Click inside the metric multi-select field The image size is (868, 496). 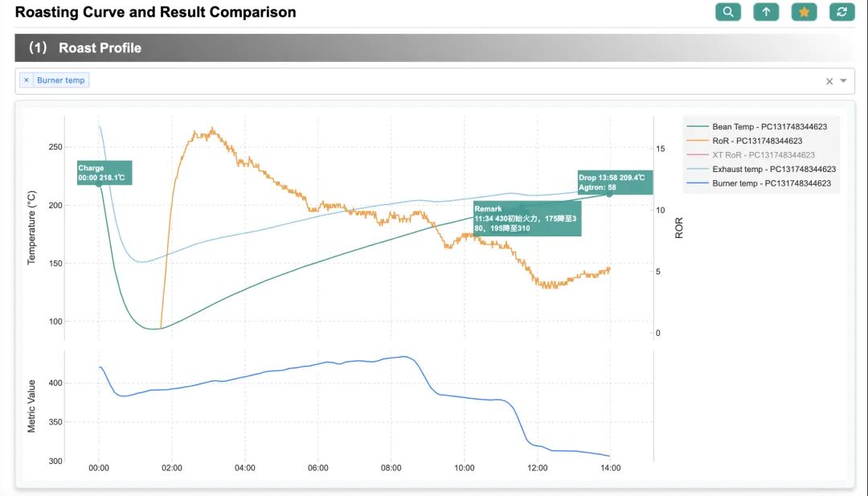[x=435, y=81]
